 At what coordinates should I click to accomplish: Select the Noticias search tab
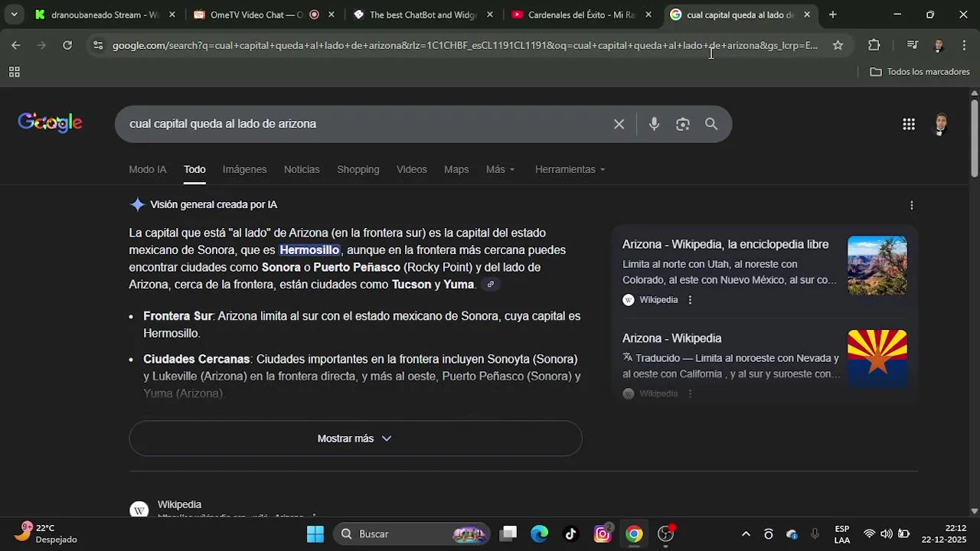pos(302,169)
